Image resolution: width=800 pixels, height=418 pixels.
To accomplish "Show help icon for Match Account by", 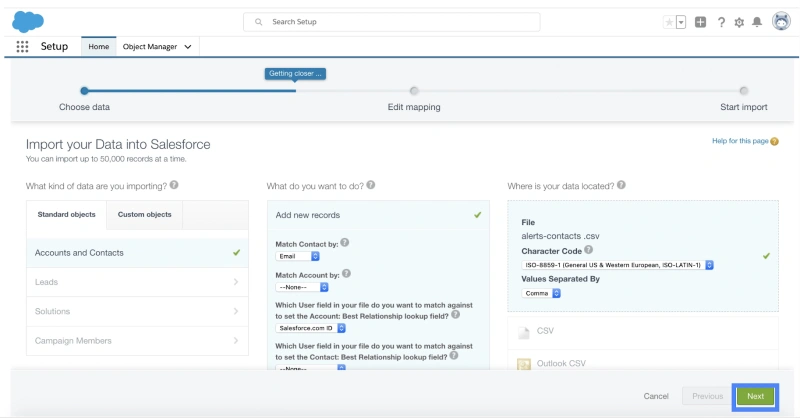I will coord(346,274).
